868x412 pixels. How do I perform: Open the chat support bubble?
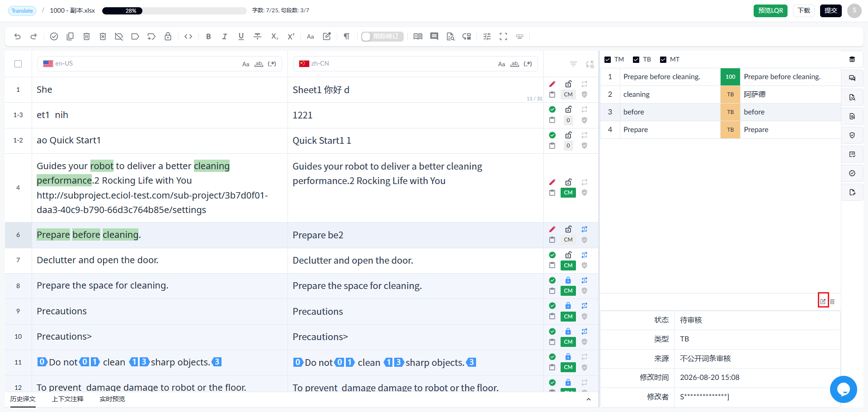844,389
